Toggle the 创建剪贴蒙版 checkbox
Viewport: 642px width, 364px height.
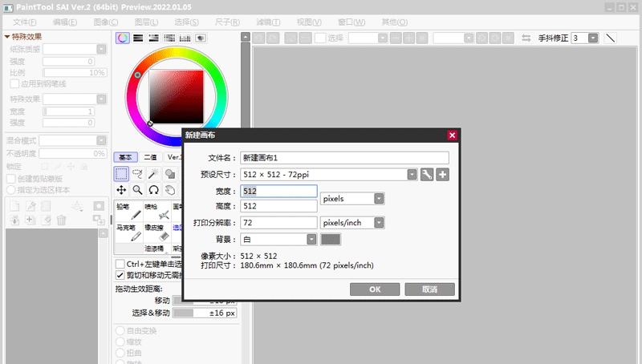pyautogui.click(x=11, y=179)
